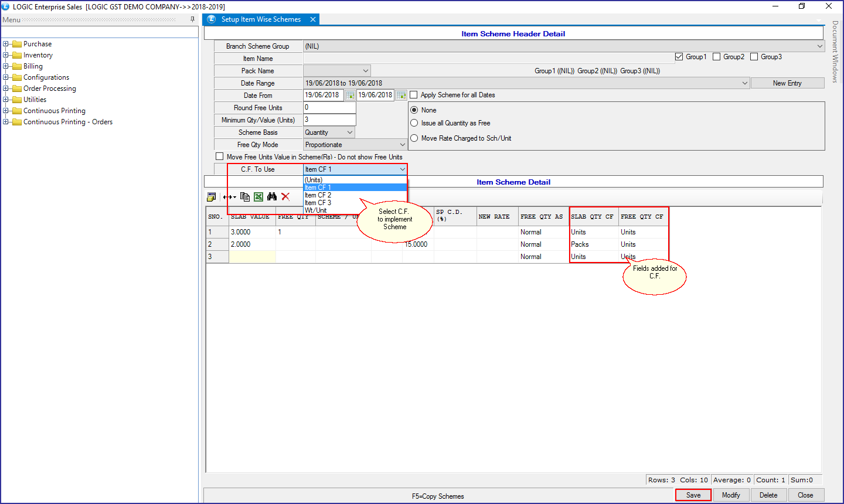Screen dimensions: 844x504
Task: Click the Round Free Units field
Action: coord(329,108)
